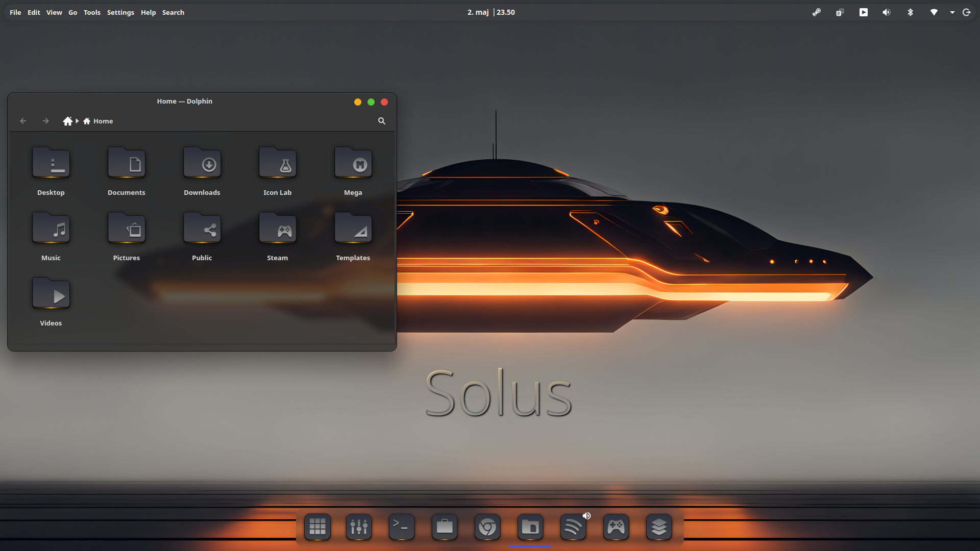Select the Documents folder

click(x=127, y=171)
